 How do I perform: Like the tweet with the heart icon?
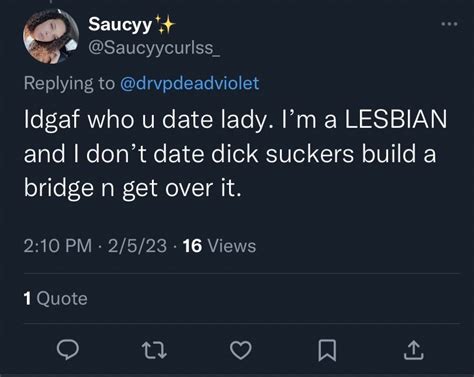[x=241, y=350]
